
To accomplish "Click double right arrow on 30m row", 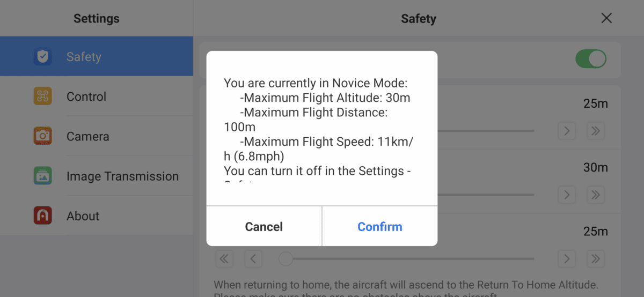I will pyautogui.click(x=595, y=195).
